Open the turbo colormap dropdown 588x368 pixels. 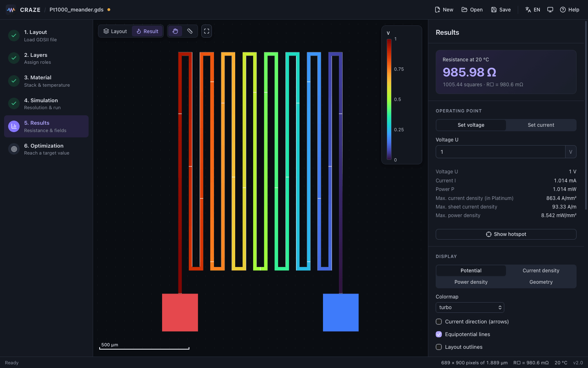tap(470, 307)
